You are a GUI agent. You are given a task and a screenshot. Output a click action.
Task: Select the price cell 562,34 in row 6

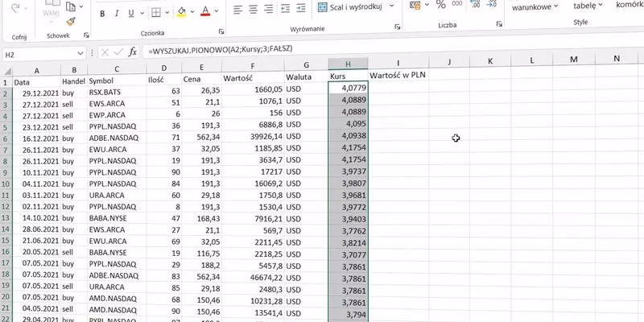tap(201, 137)
